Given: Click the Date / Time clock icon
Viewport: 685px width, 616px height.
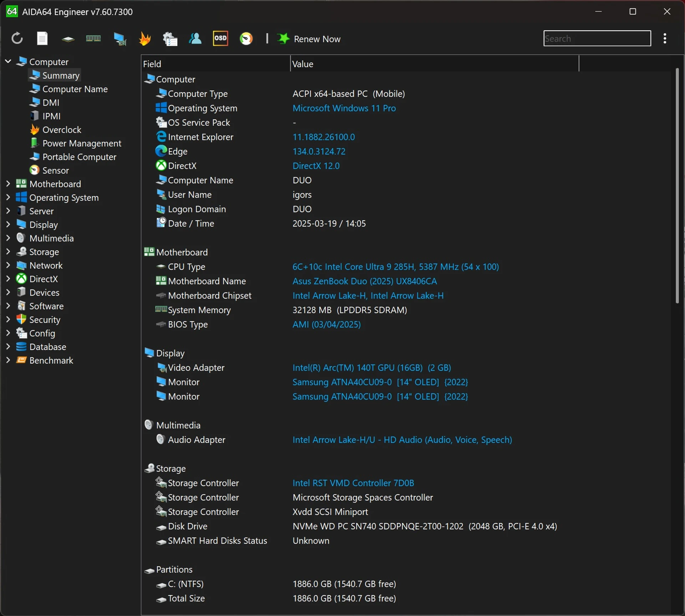Looking at the screenshot, I should (161, 223).
